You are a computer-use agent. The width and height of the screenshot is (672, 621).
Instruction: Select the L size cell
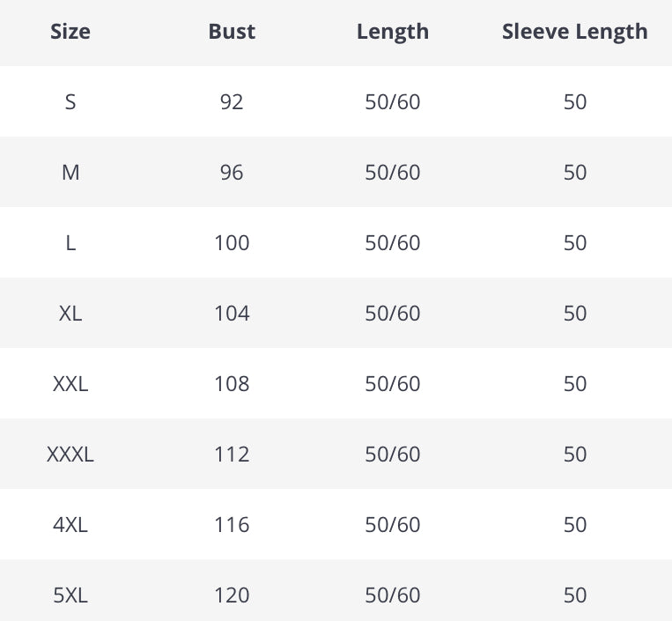(70, 243)
